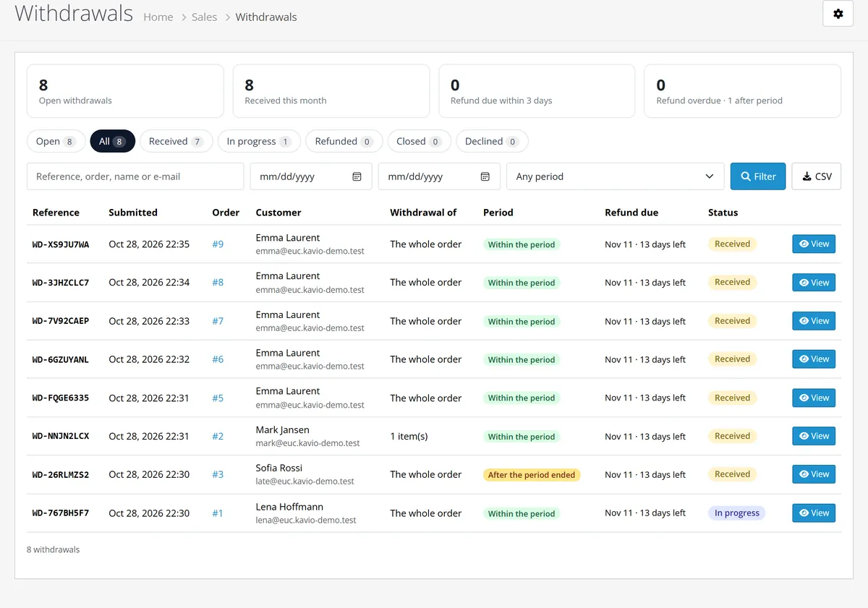Viewport: 868px width, 608px height.
Task: Open order #2 link
Action: point(218,437)
